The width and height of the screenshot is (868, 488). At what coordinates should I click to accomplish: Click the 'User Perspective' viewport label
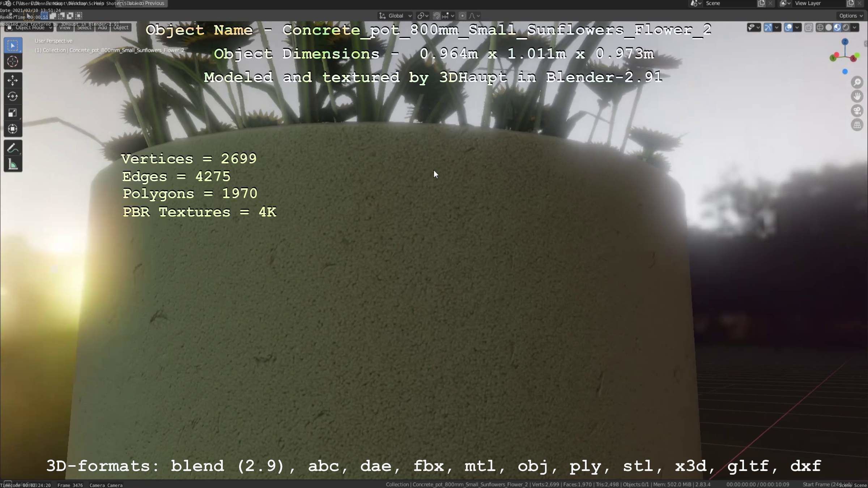coord(54,41)
